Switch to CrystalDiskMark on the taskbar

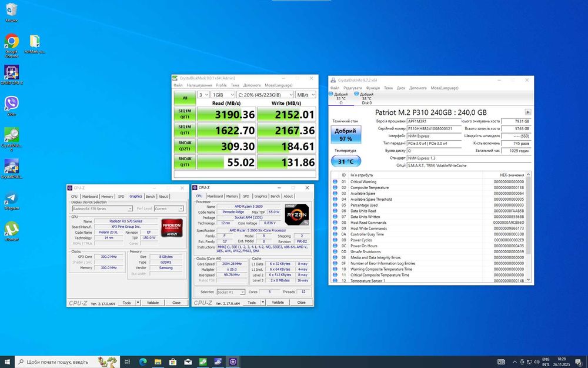pos(203,362)
